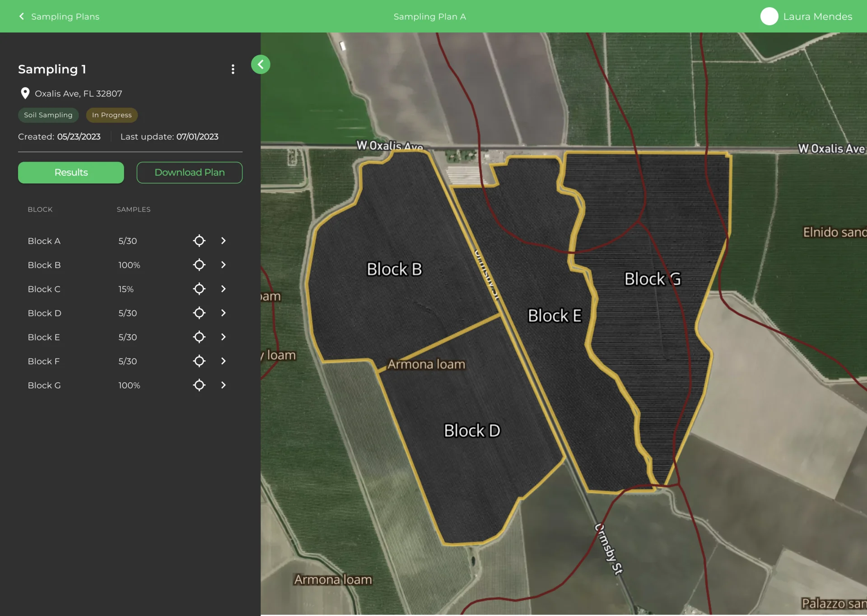The height and width of the screenshot is (616, 867).
Task: Click the Oxalis Ave, FL 32807 address
Action: pos(79,93)
